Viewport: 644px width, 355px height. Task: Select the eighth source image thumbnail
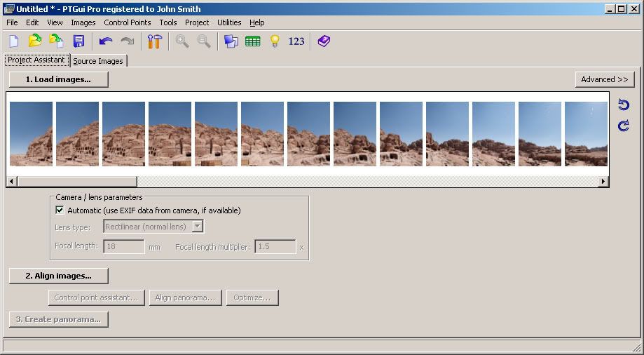pyautogui.click(x=355, y=134)
